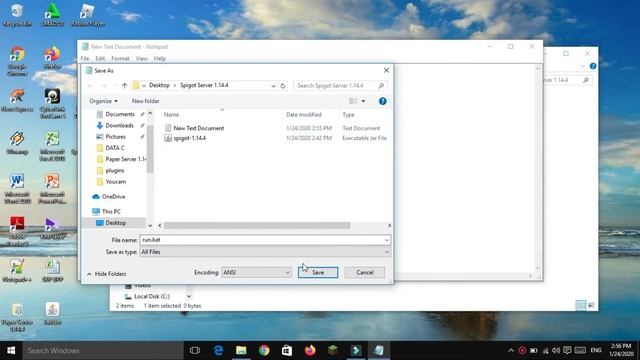Select plugins folder in navigation pane
The image size is (640, 360).
[x=115, y=171]
